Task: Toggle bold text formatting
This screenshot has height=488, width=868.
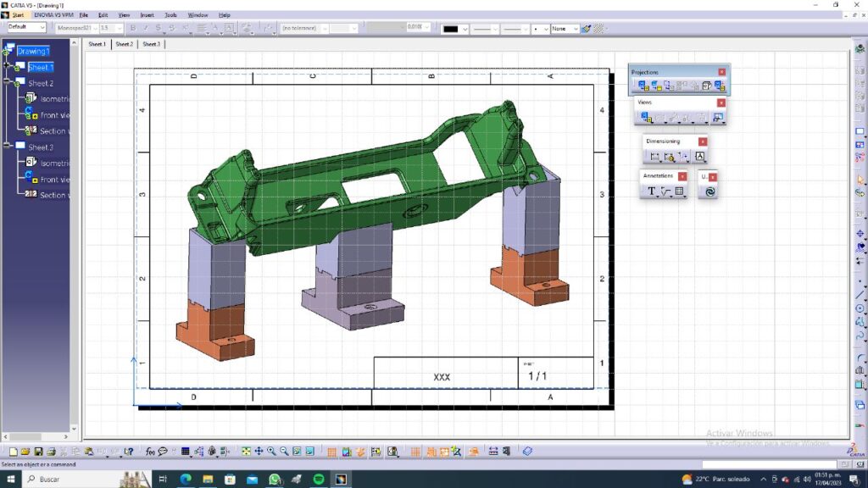Action: pos(133,28)
